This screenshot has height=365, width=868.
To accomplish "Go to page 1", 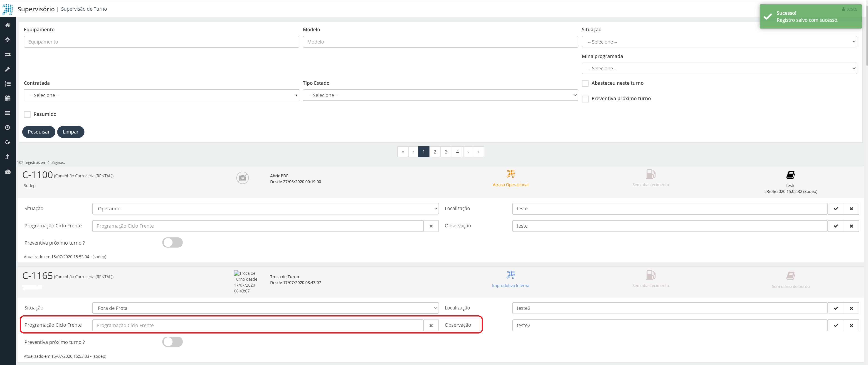I will coord(424,152).
